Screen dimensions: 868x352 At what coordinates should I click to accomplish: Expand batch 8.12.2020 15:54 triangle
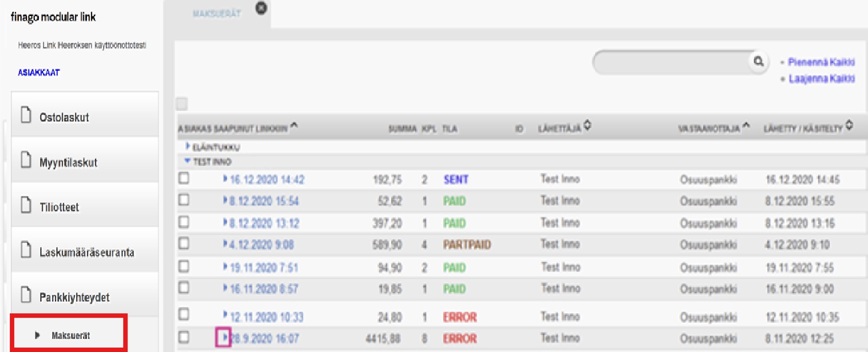point(225,200)
